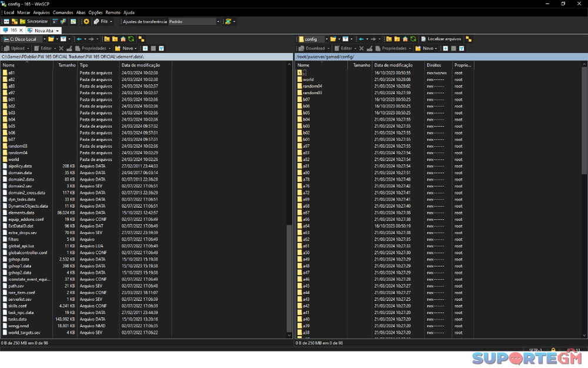Viewport: 588px width, 368px height.
Task: Click Localizar arquivos button
Action: tap(440, 39)
